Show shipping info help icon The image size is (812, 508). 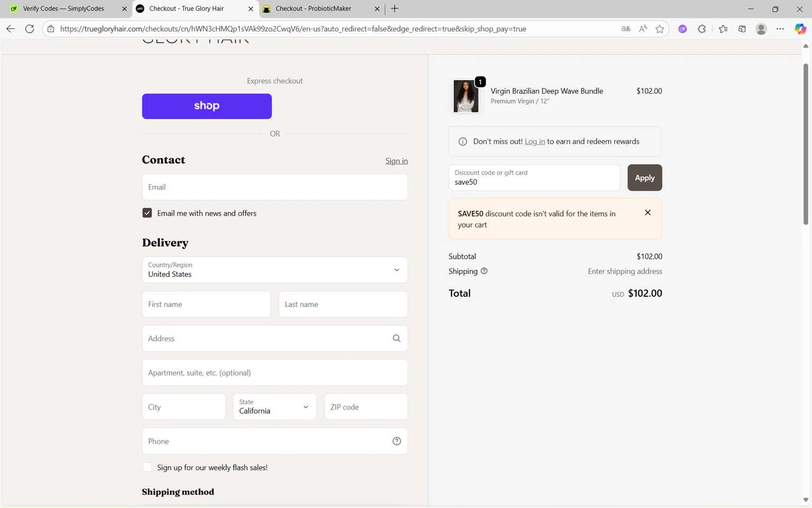484,271
